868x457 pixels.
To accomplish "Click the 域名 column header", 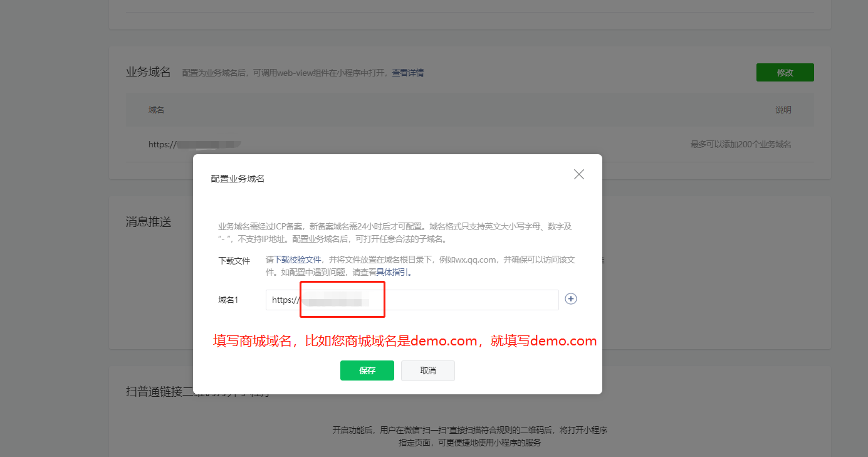I will (156, 110).
